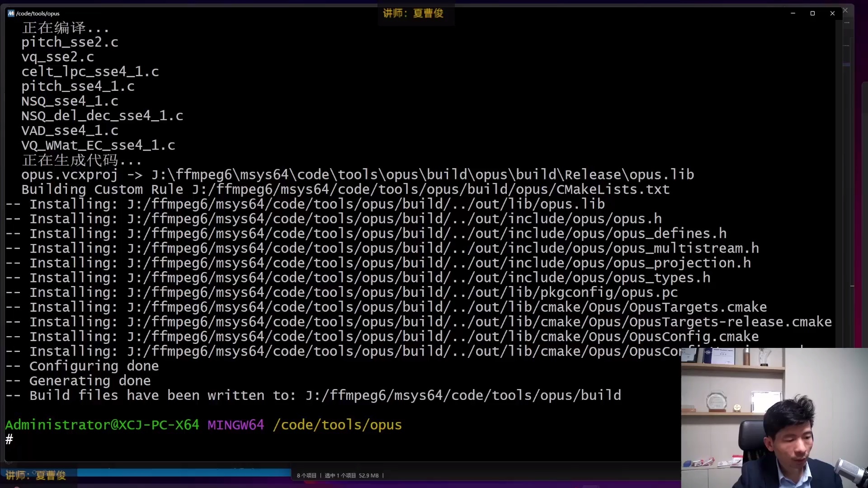Click the terminal title path /code/tools/opus

pos(37,13)
